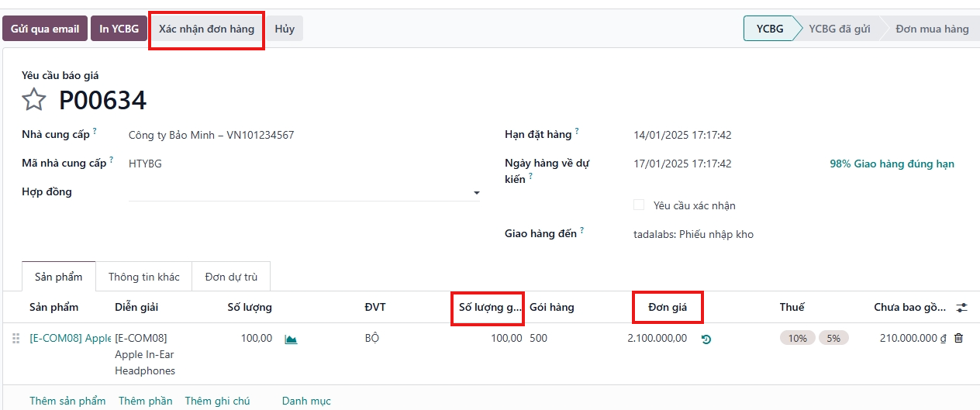The width and height of the screenshot is (980, 410).
Task: Confirm the order with Xác nhận đơn hàng
Action: tap(206, 29)
